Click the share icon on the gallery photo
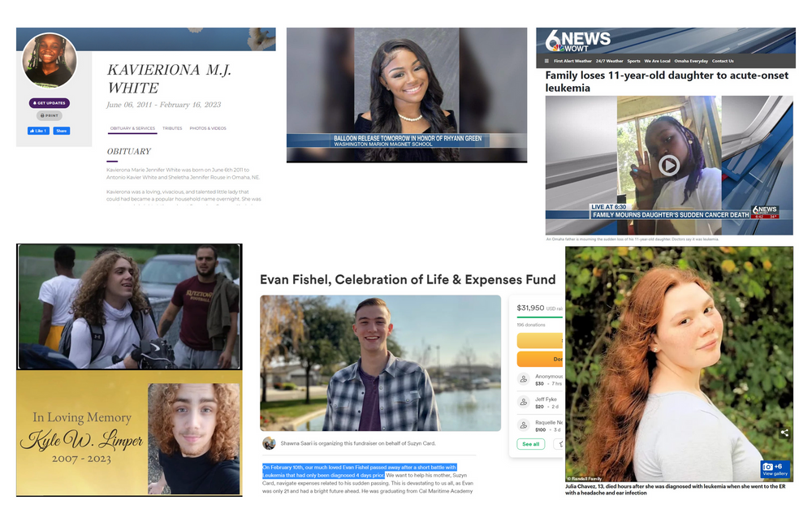The image size is (812, 522). click(x=784, y=433)
